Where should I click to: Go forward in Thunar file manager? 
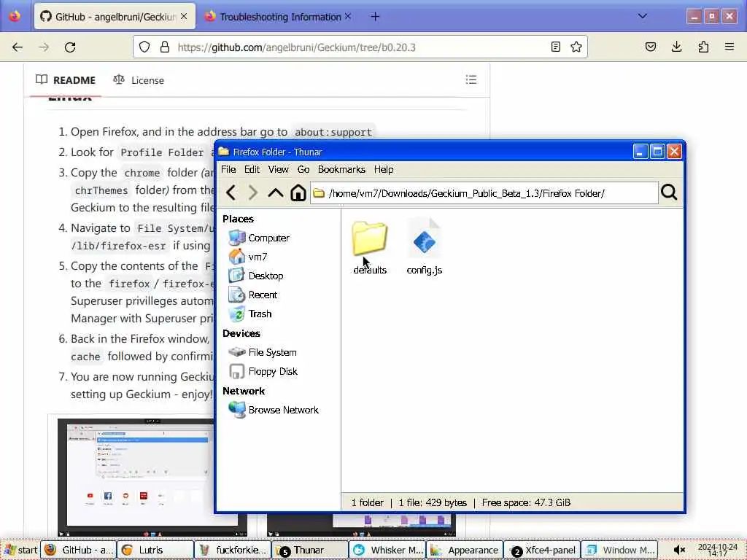click(x=253, y=192)
